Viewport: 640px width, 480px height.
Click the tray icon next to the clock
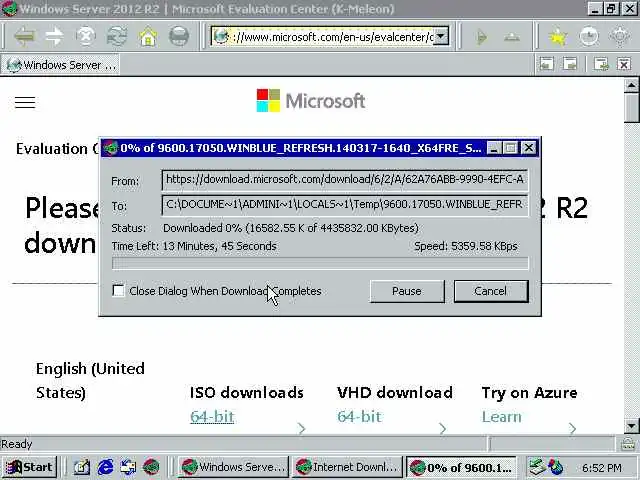(x=556, y=467)
